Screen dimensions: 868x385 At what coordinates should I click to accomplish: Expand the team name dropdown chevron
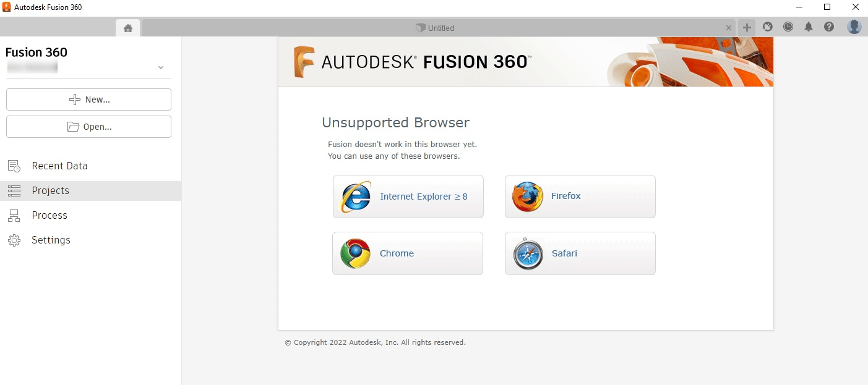161,67
